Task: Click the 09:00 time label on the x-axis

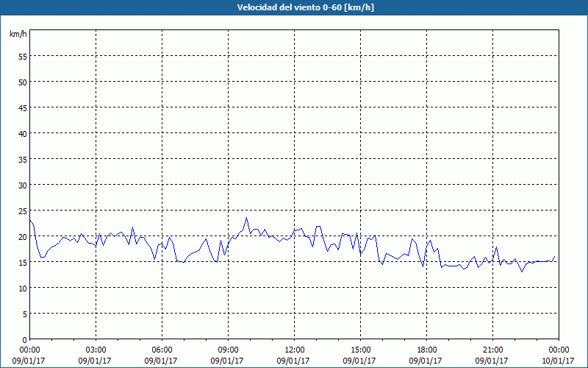Action: coord(228,350)
